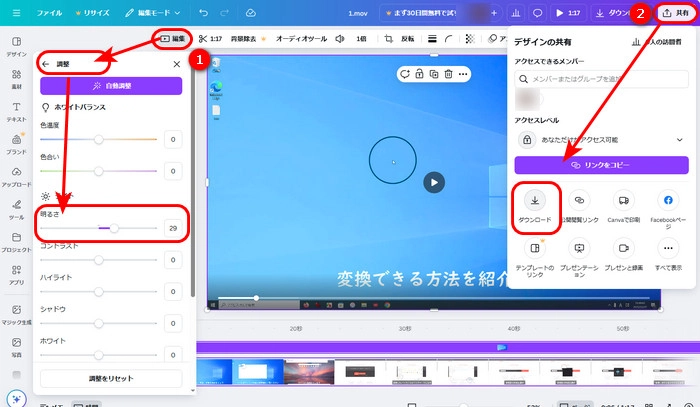This screenshot has height=407, width=700.
Task: Open the アプリ sidebar panel
Action: pos(17,275)
